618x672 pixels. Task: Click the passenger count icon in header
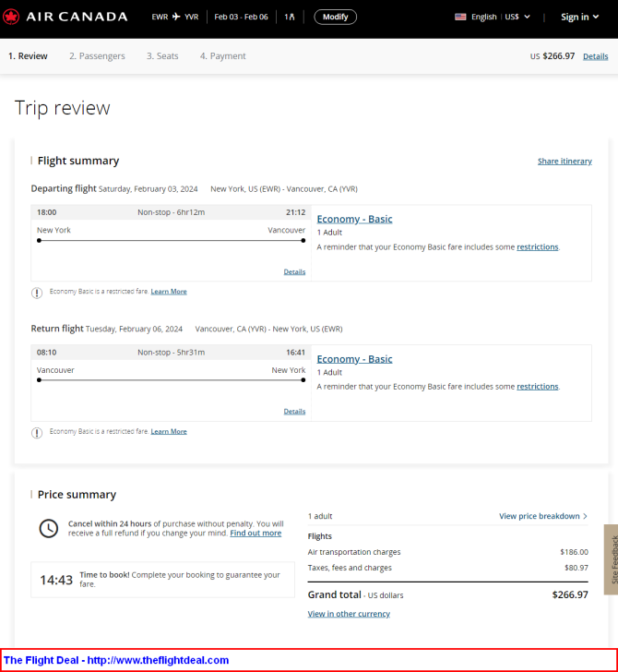[290, 17]
